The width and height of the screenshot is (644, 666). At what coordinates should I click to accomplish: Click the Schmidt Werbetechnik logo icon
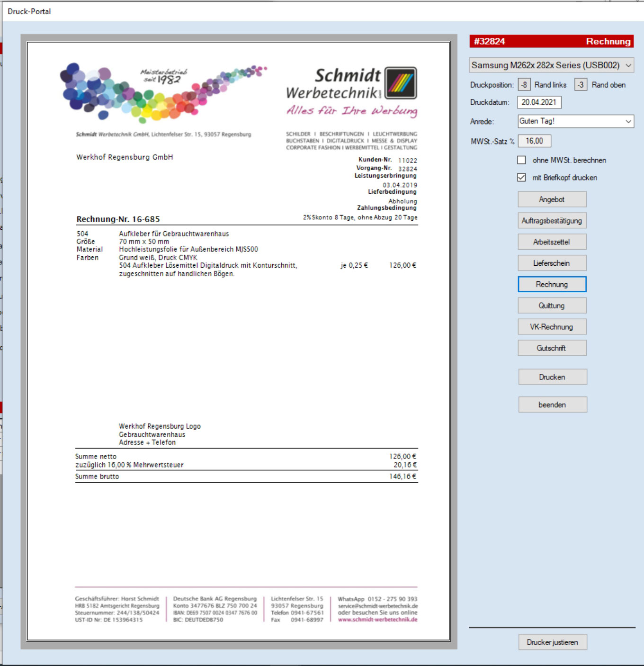[401, 83]
